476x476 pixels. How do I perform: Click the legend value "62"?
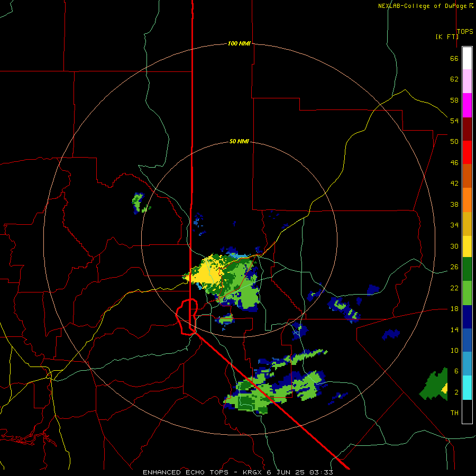pos(454,79)
